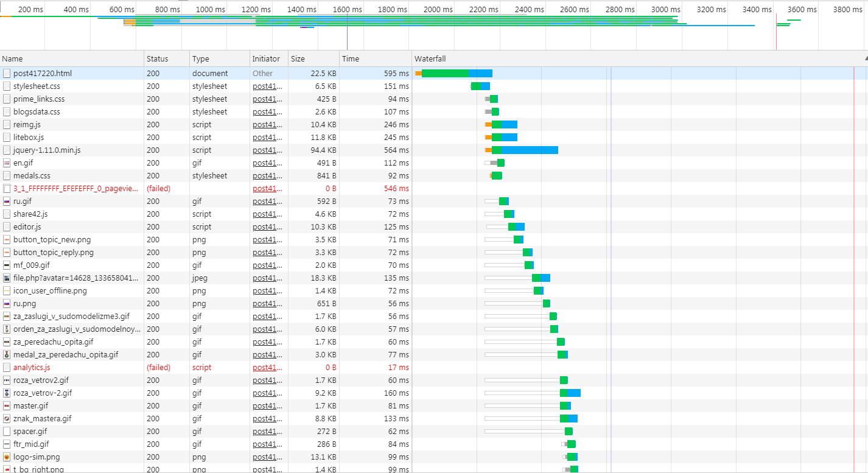Click the file icon beside prime_links.css

coord(7,99)
